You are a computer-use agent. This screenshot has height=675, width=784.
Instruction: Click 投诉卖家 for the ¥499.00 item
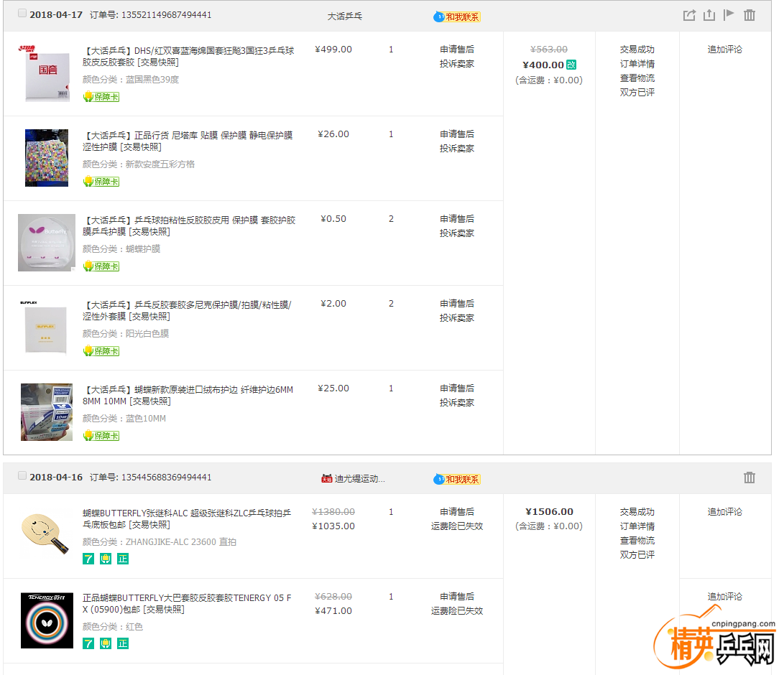457,64
